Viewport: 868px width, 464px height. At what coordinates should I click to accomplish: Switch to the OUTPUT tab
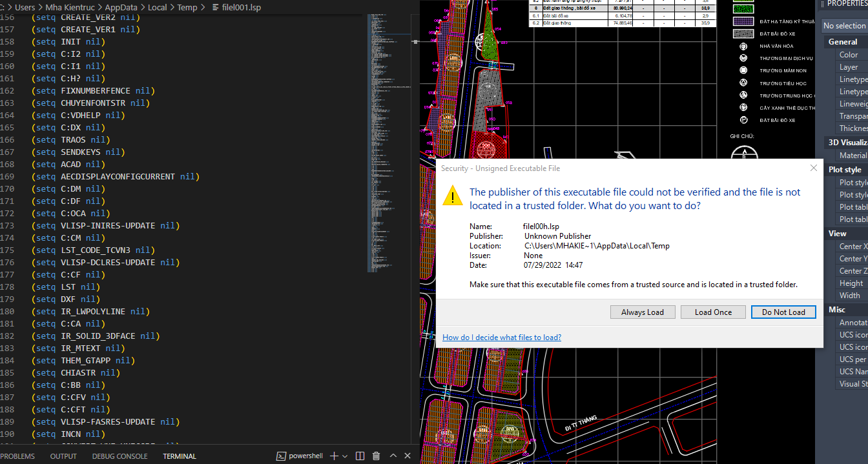coord(63,456)
